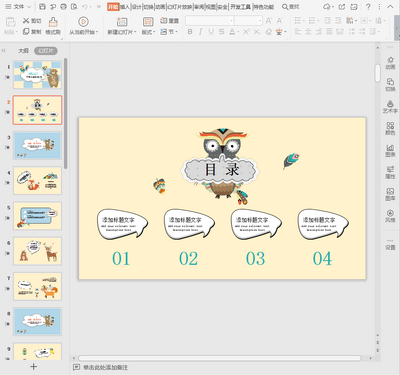Click the increase font size icon
400x375 pixels.
pyautogui.click(x=269, y=21)
